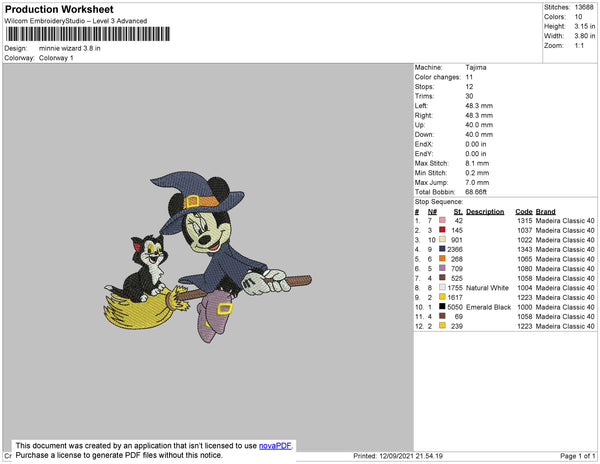
Task: Select the Emerald Black swatch in row 10
Action: (x=442, y=306)
